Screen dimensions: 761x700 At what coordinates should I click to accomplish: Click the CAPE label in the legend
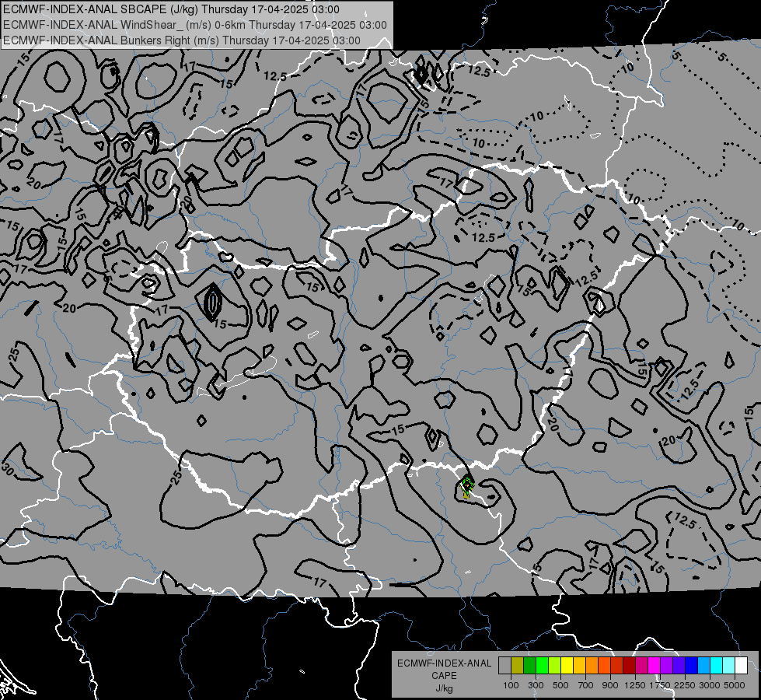point(444,676)
